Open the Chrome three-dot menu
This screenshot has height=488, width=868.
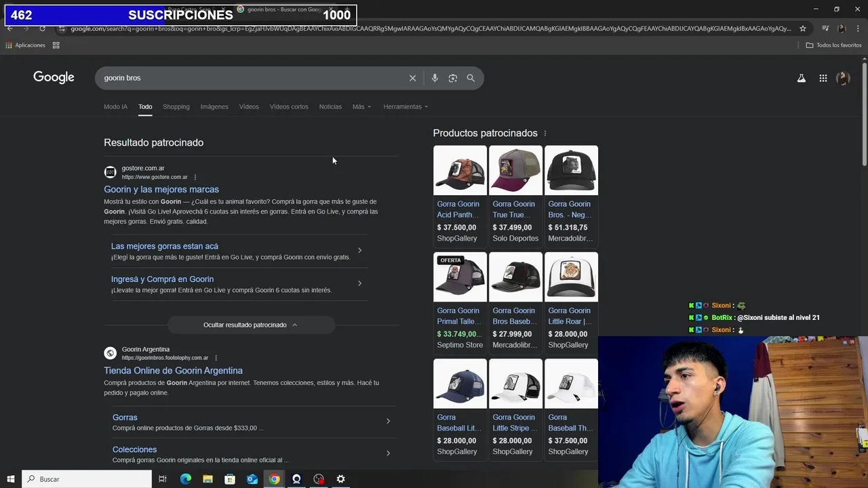pos(858,28)
